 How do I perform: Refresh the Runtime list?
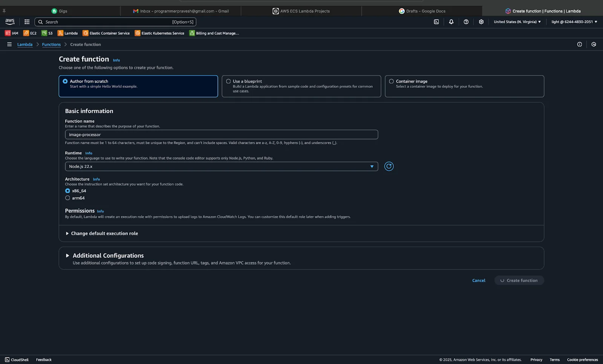tap(389, 166)
